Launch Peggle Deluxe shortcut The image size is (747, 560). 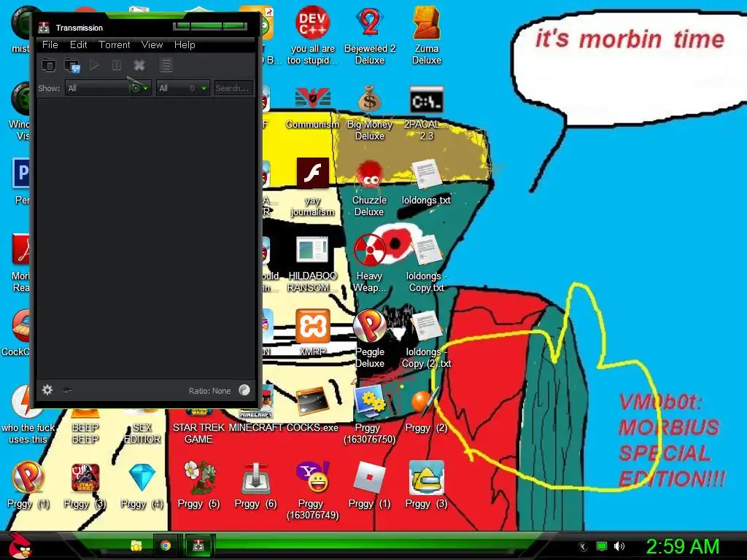pos(370,339)
